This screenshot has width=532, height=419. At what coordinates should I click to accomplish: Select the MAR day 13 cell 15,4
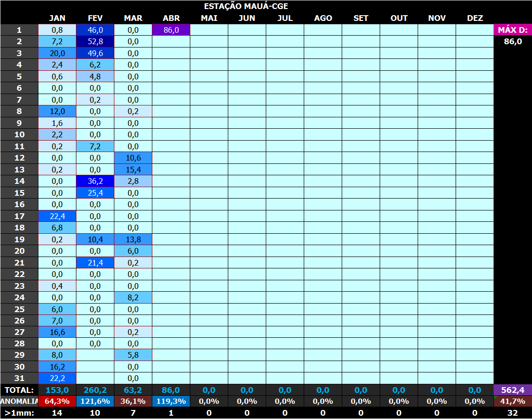[x=133, y=170]
